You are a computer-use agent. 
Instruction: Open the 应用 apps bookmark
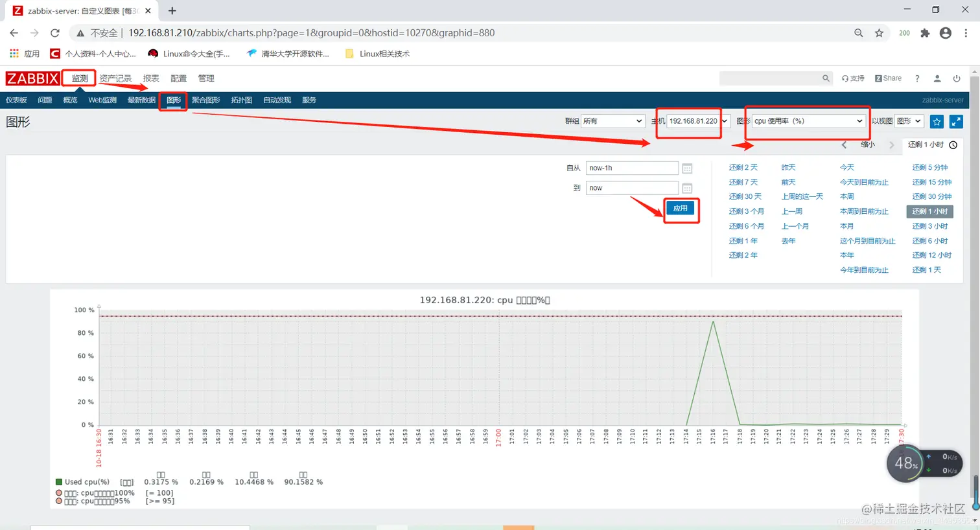[25, 54]
